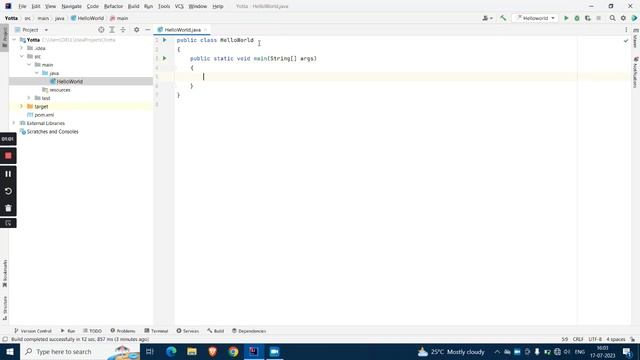Restart recording with circular arrow icon
Image resolution: width=640 pixels, height=360 pixels.
(8, 191)
